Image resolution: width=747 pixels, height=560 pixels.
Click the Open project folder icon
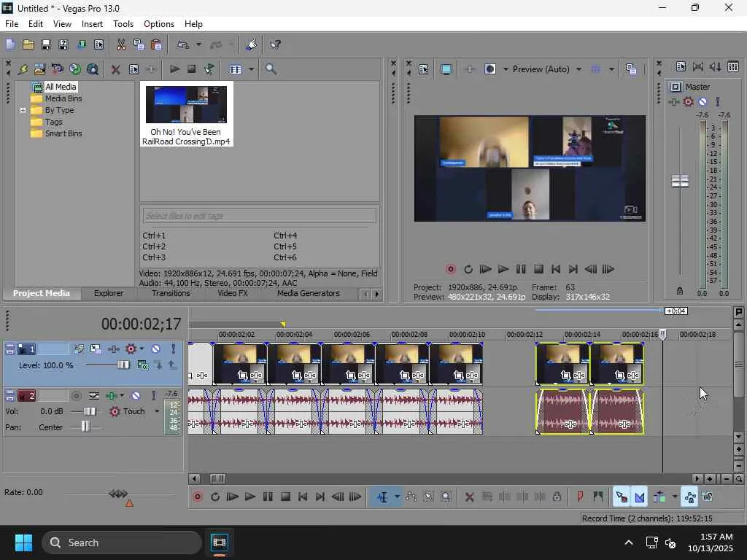28,44
